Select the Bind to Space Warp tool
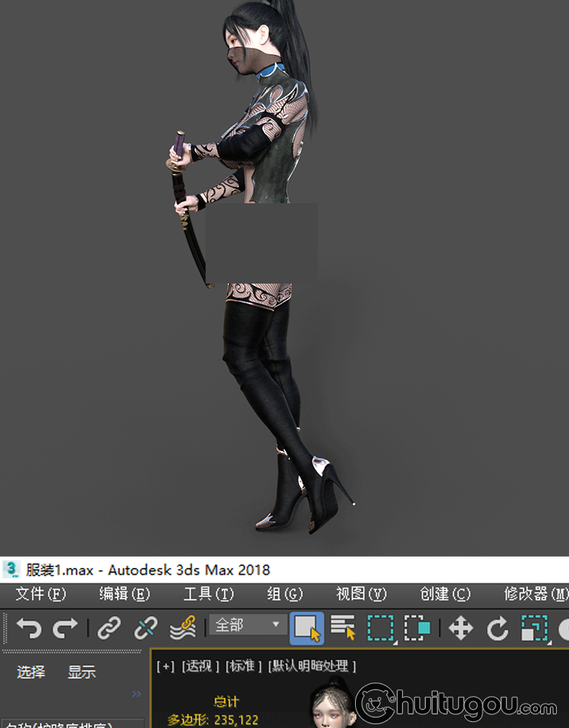The image size is (569, 728). pyautogui.click(x=183, y=628)
